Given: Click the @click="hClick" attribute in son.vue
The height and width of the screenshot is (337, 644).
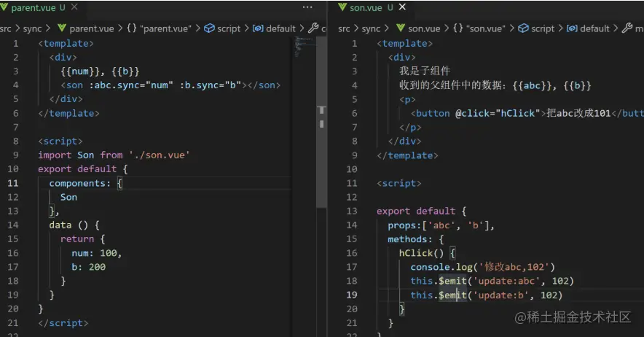Looking at the screenshot, I should pyautogui.click(x=498, y=113).
